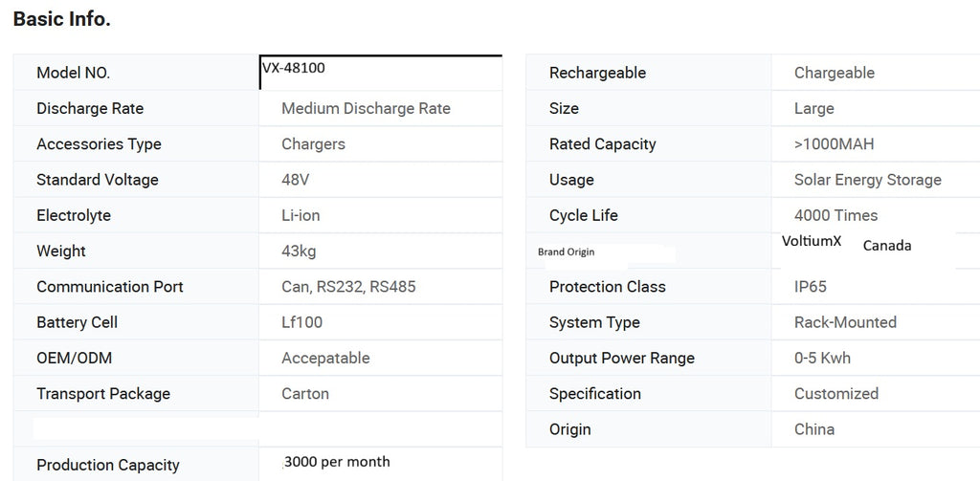Screen dimensions: 980x481
Task: Click the VoltiumX brand text
Action: click(812, 242)
